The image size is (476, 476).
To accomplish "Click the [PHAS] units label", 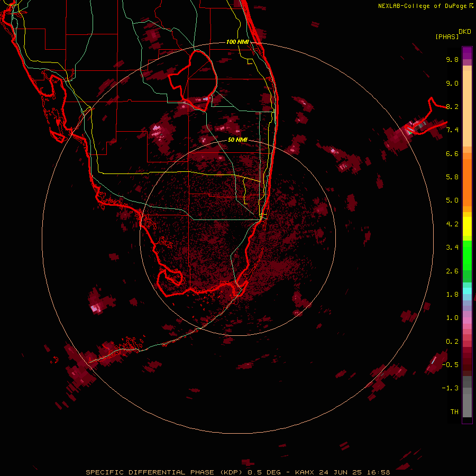I will pos(447,36).
